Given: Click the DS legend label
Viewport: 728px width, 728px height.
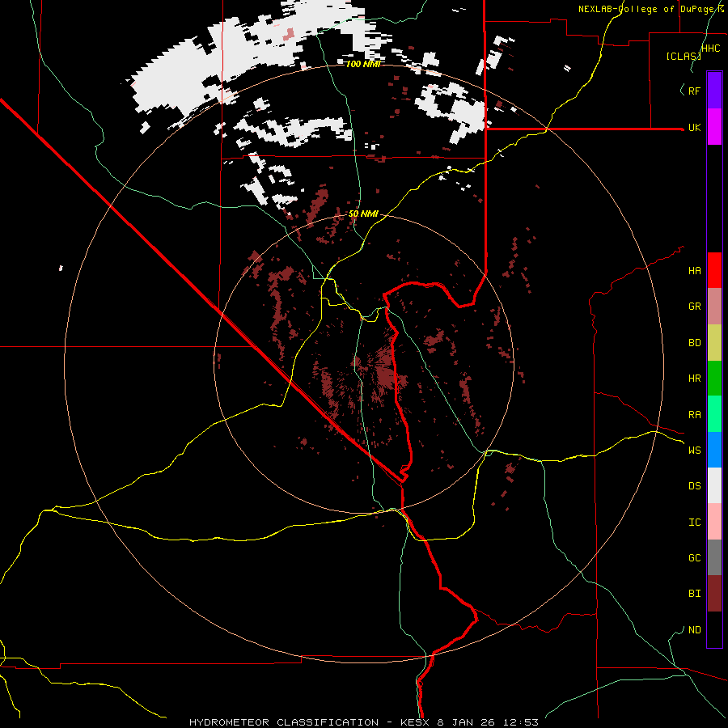Looking at the screenshot, I should coord(694,485).
